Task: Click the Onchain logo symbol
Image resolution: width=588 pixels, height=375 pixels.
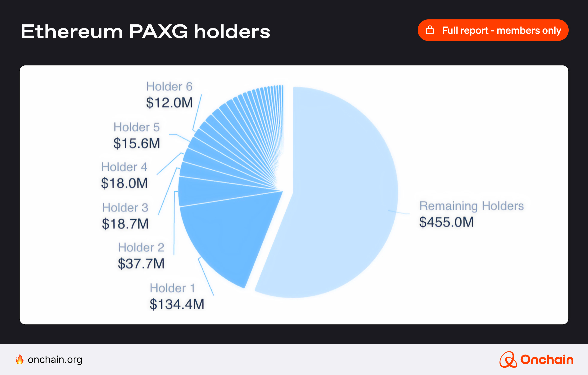Action: tap(508, 360)
